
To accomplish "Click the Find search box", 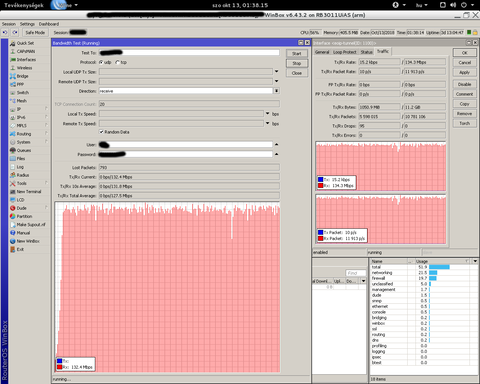I will (x=355, y=273).
